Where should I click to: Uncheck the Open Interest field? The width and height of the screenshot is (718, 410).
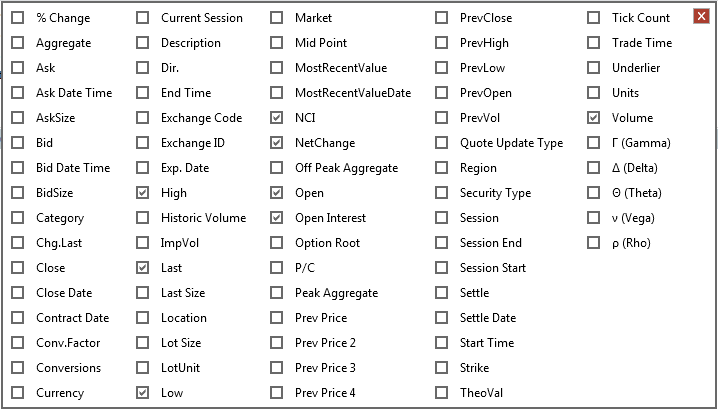click(277, 218)
